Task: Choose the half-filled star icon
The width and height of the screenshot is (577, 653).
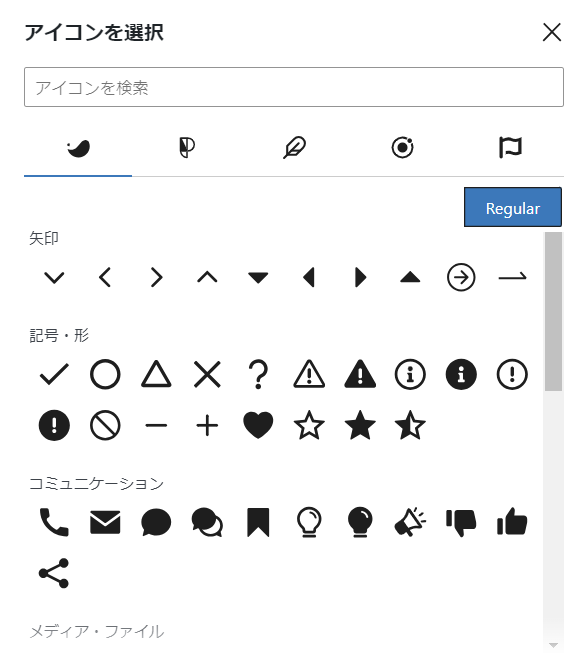Action: (410, 425)
